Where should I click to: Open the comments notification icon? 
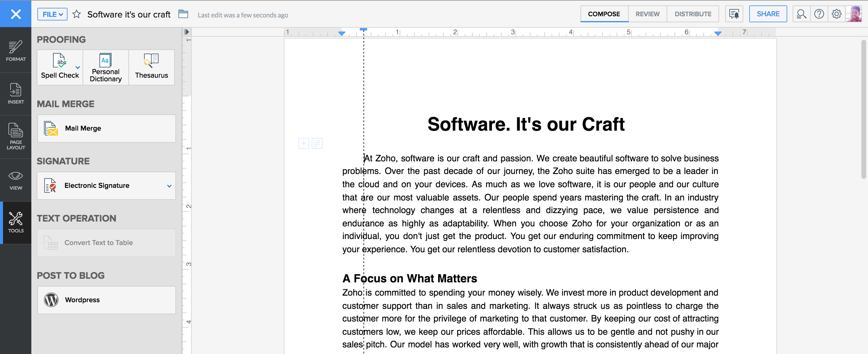click(x=734, y=14)
